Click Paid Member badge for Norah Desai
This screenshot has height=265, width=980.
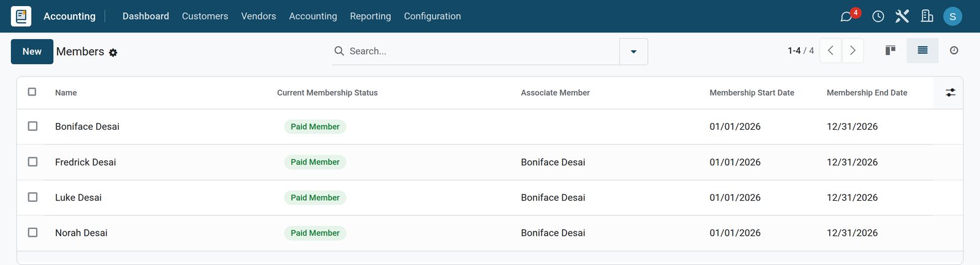coord(315,233)
